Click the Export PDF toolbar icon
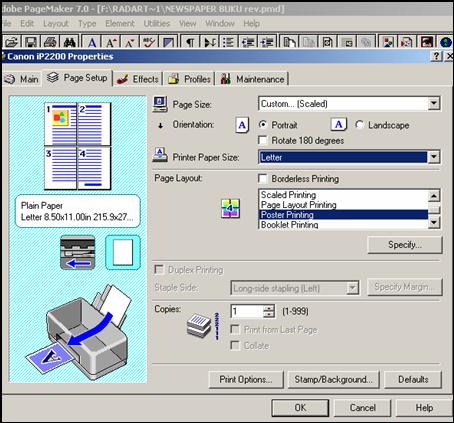Viewport: 454px width, 423px height. click(407, 42)
